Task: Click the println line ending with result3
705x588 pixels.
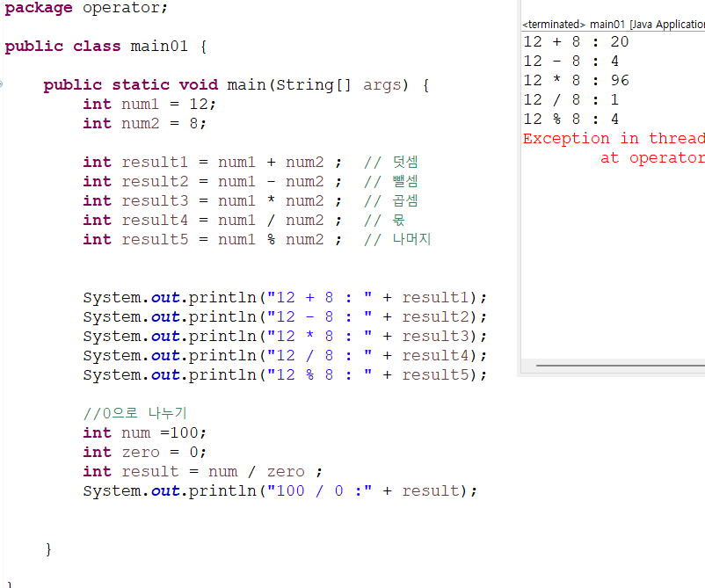Action: tap(285, 337)
